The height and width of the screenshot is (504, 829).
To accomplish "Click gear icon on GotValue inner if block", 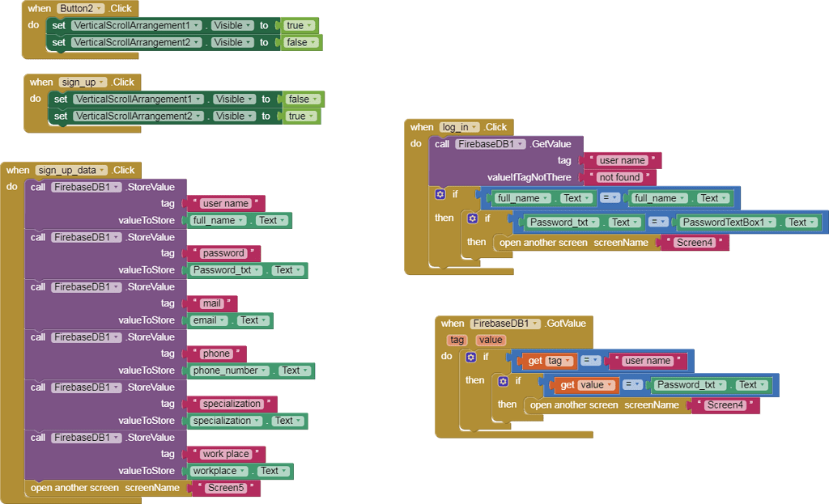I will click(x=503, y=381).
